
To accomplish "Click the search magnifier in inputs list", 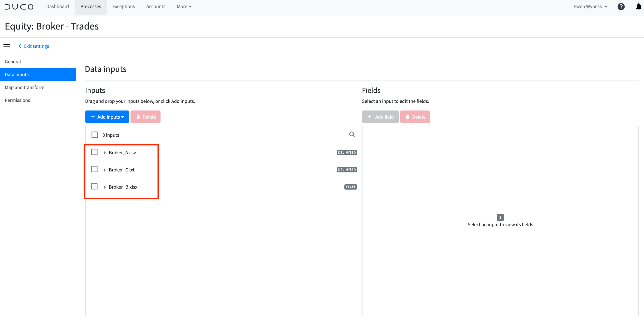I will pos(352,135).
